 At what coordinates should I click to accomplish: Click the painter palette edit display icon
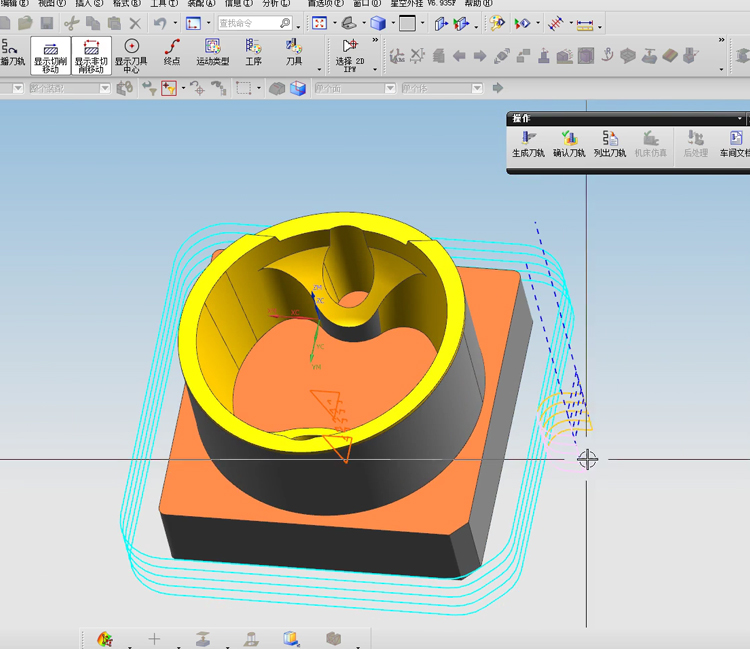click(x=497, y=23)
